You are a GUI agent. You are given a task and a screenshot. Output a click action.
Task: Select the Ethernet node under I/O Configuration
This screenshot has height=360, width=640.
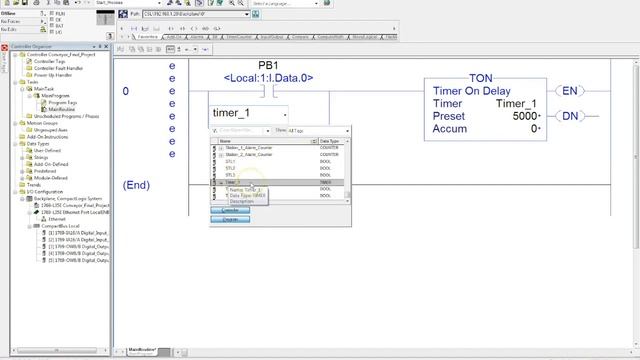click(57, 219)
